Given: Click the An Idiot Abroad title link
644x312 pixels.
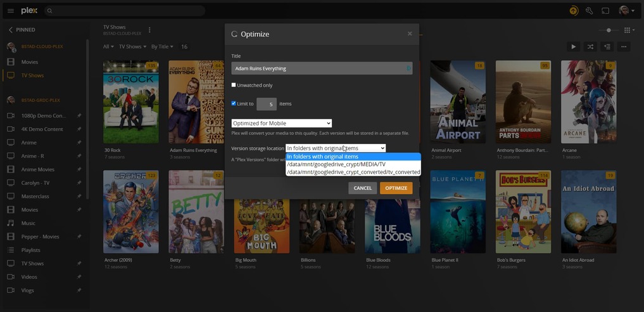Looking at the screenshot, I should pos(578,260).
